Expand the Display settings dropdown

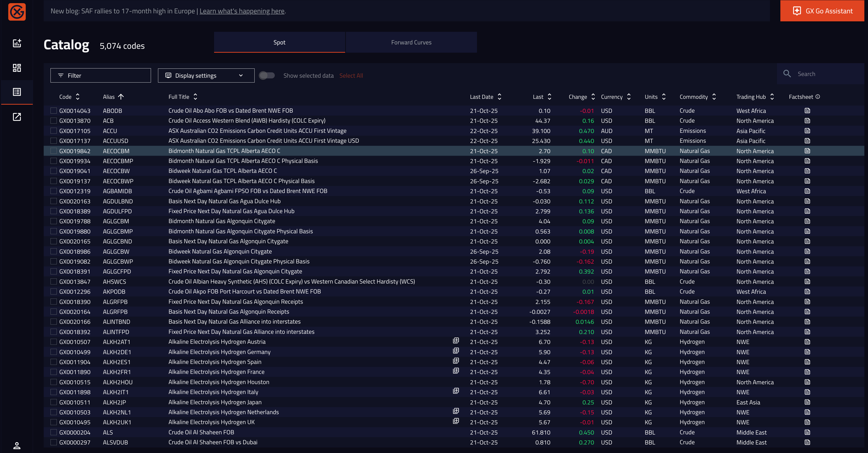pos(206,75)
